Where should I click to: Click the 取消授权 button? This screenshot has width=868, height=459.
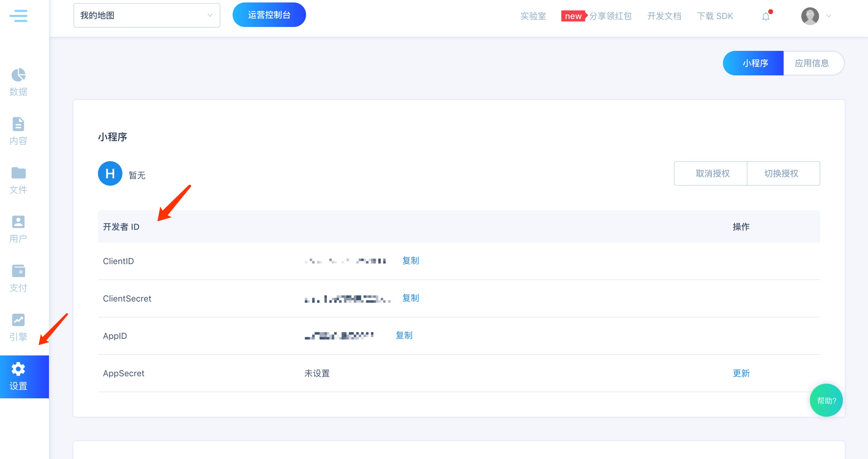[x=712, y=173]
